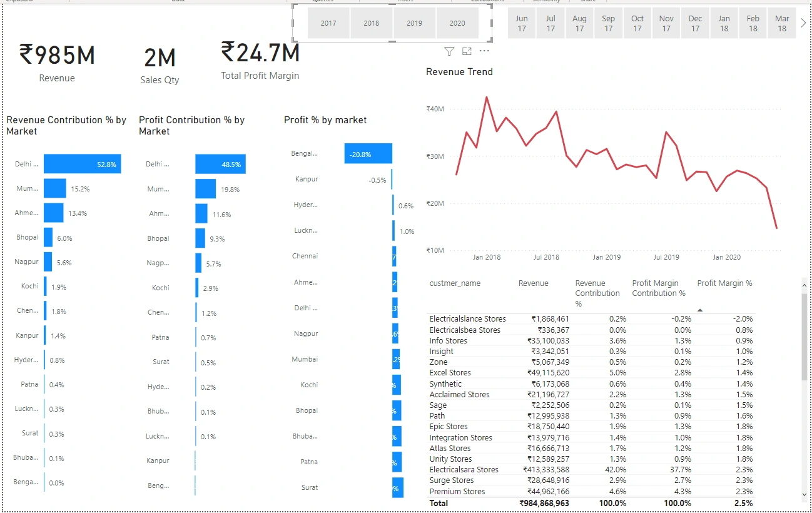Click the Path customer row
Viewport: 812px width, 513px height.
(x=591, y=415)
